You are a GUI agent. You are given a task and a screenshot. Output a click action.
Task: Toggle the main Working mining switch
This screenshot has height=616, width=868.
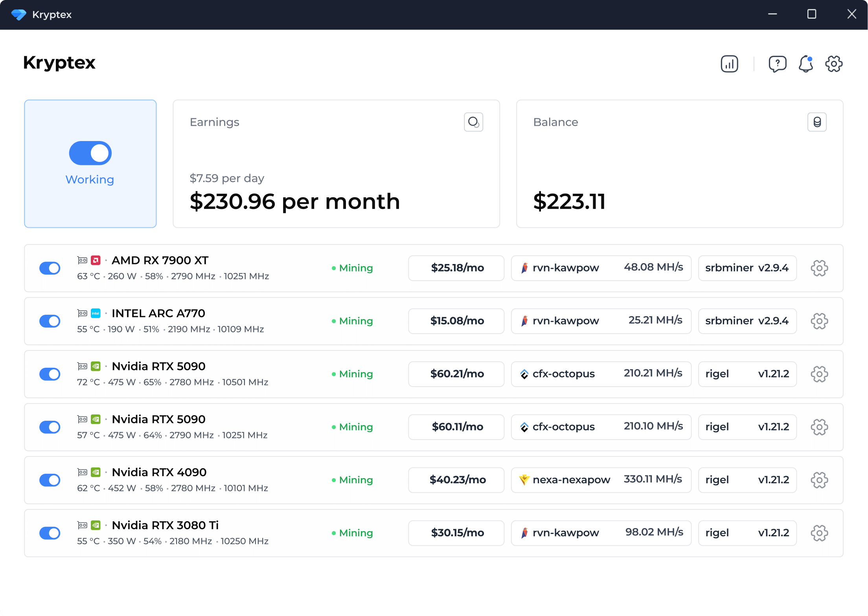[x=90, y=153]
